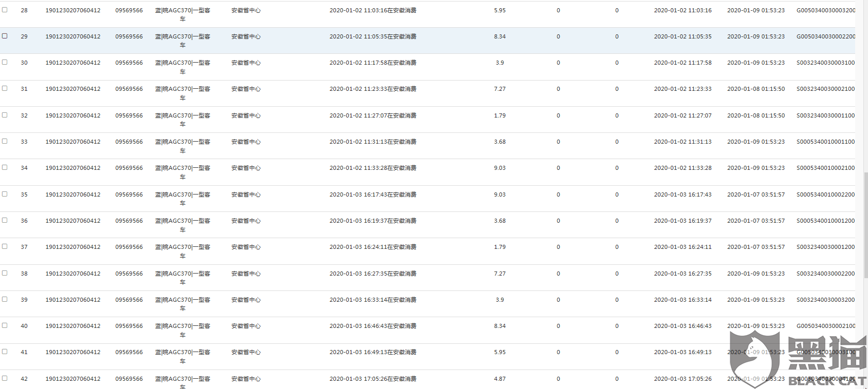Select row 34 using its checkbox

5,167
